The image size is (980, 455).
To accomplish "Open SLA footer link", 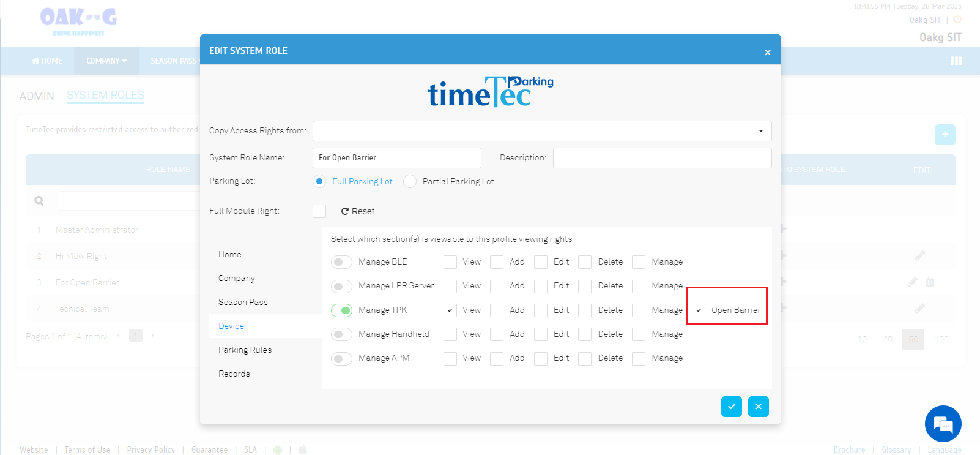I will (x=250, y=450).
